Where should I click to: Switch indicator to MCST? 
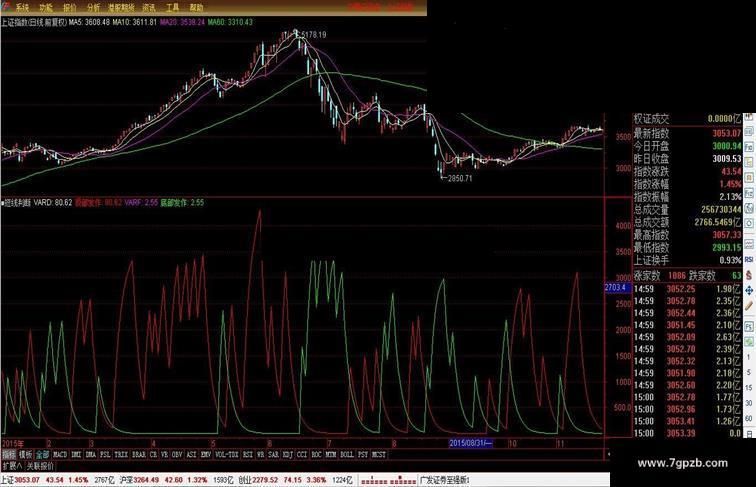tap(379, 454)
